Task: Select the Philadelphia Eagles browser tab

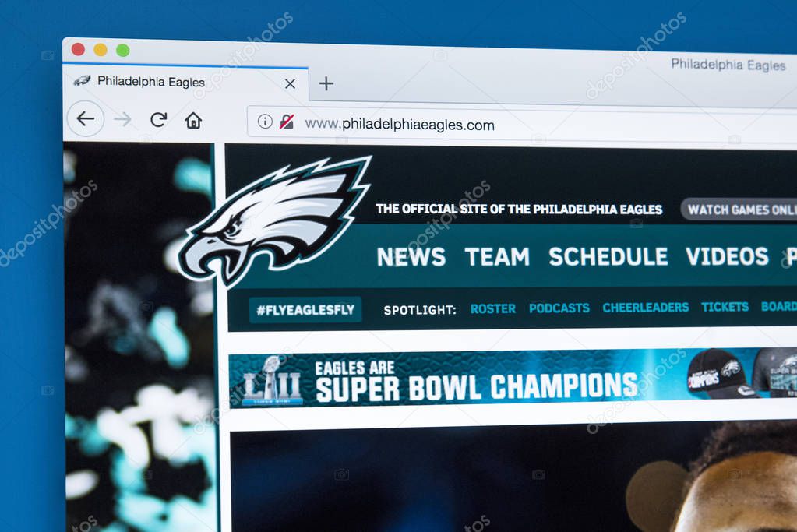Action: 185,82
